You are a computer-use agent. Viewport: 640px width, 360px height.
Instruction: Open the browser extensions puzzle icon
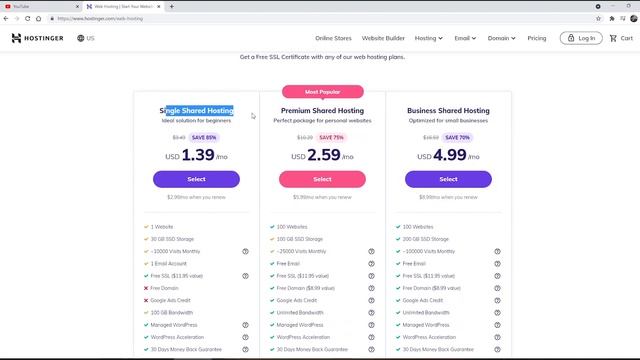612,18
